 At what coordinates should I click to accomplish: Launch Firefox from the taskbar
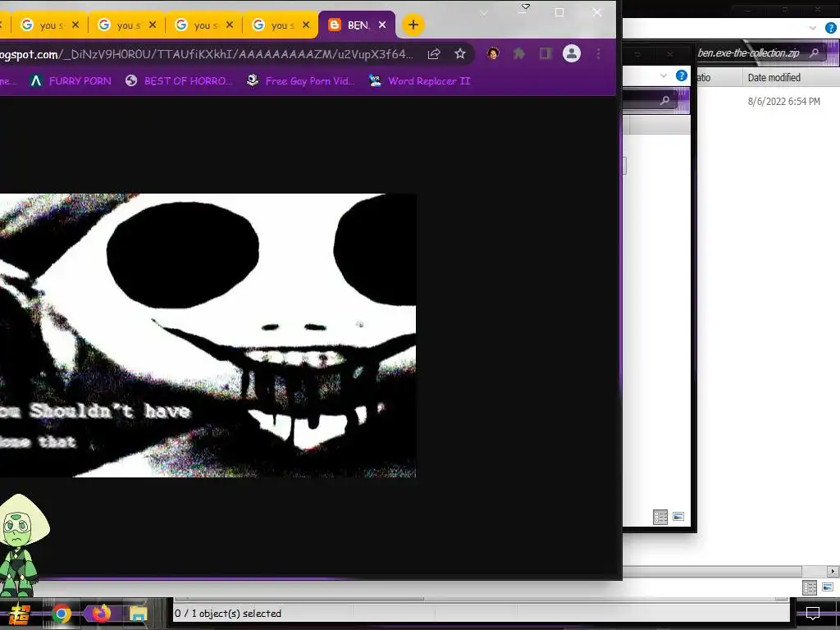click(101, 614)
